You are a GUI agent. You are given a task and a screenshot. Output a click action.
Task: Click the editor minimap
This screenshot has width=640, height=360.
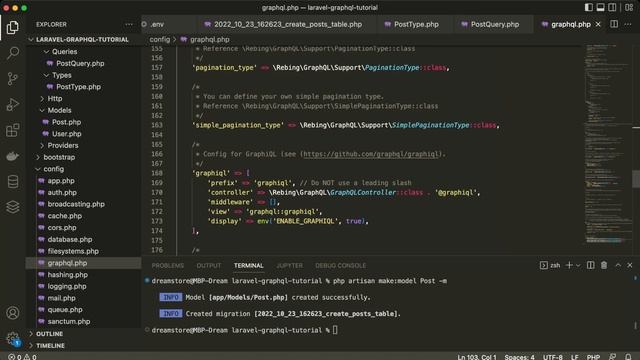coord(607,143)
